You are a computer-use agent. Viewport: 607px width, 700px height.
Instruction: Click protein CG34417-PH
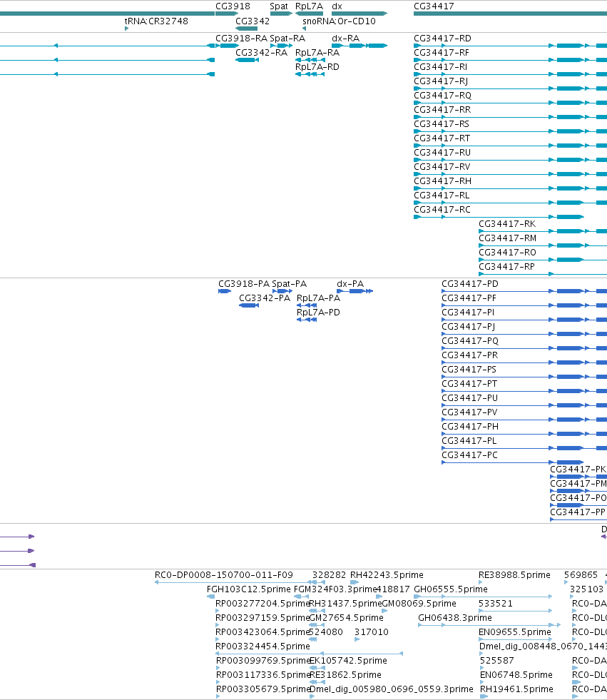470,427
